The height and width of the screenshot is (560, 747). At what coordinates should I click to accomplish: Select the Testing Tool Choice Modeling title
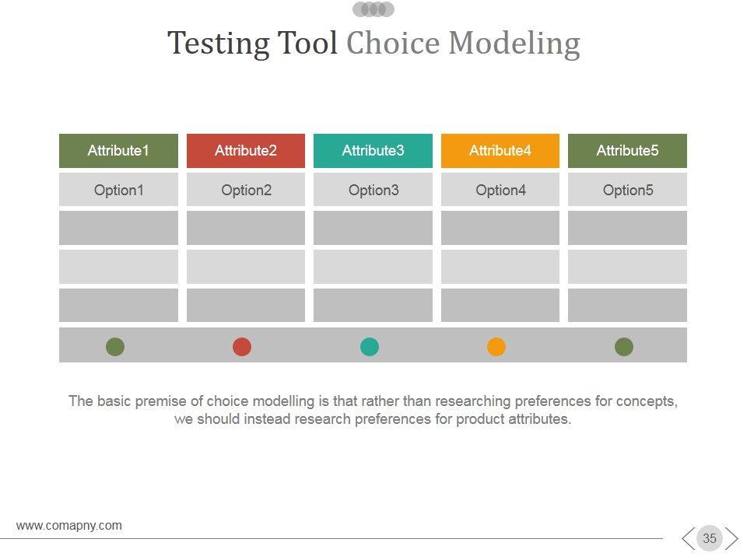(373, 44)
